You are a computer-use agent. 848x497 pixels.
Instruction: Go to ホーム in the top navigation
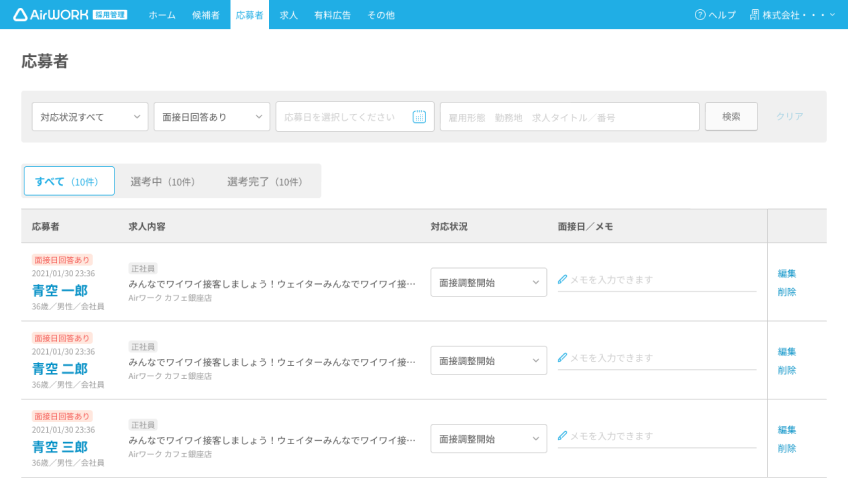point(162,15)
